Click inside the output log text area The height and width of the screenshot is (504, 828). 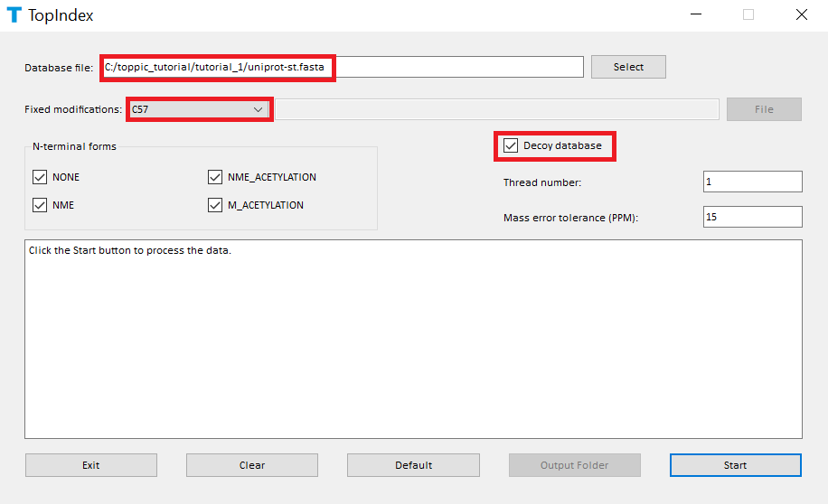pos(413,343)
